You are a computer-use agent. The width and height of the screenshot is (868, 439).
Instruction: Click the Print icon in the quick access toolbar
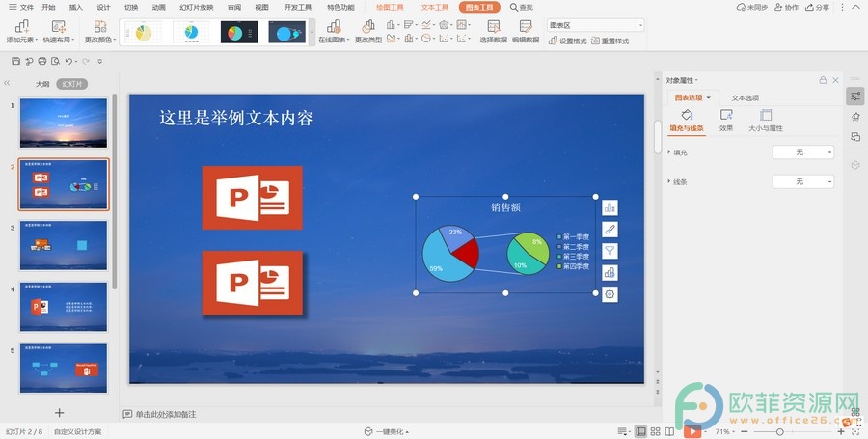[x=42, y=61]
